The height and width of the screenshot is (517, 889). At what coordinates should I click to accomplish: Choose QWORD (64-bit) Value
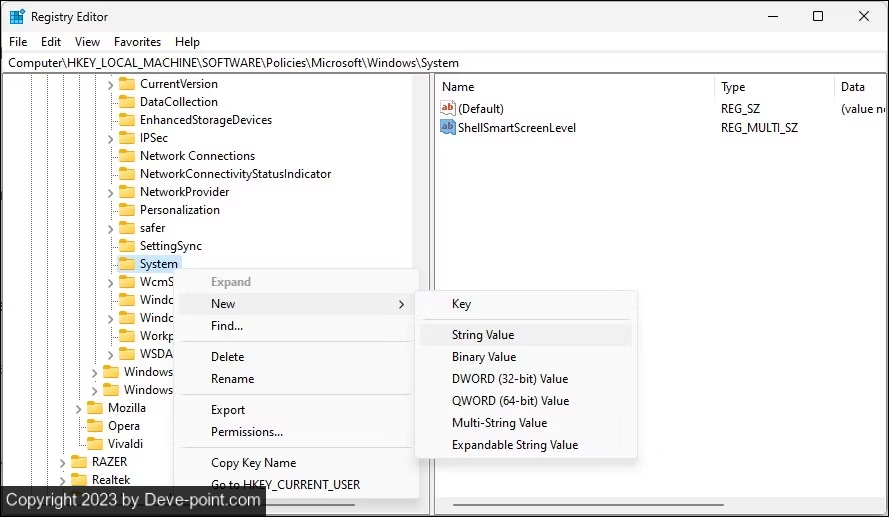tap(526, 401)
